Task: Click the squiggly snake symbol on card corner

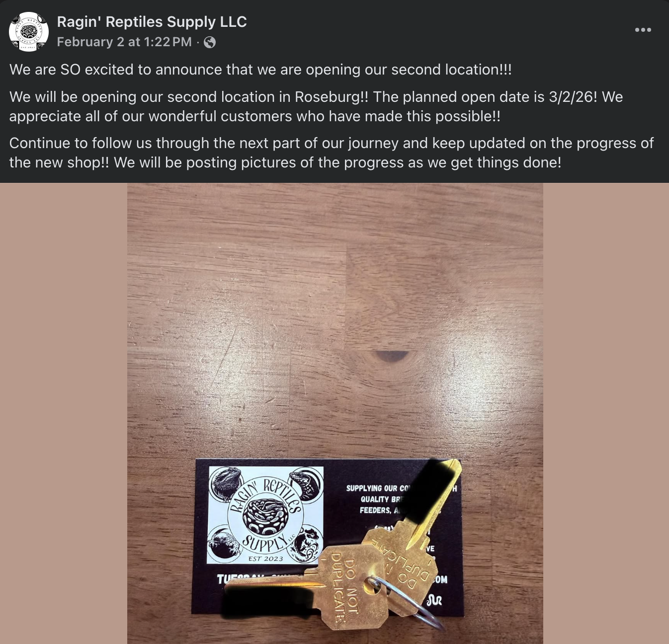Action: pos(435,600)
